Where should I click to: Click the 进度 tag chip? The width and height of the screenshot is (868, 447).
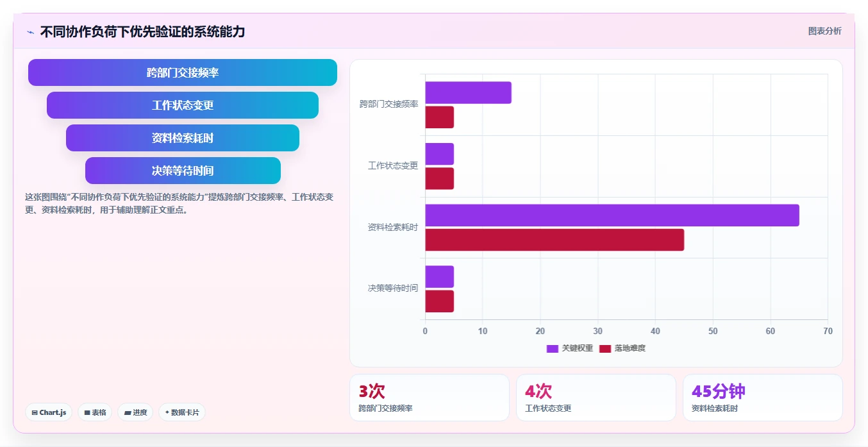coord(135,412)
